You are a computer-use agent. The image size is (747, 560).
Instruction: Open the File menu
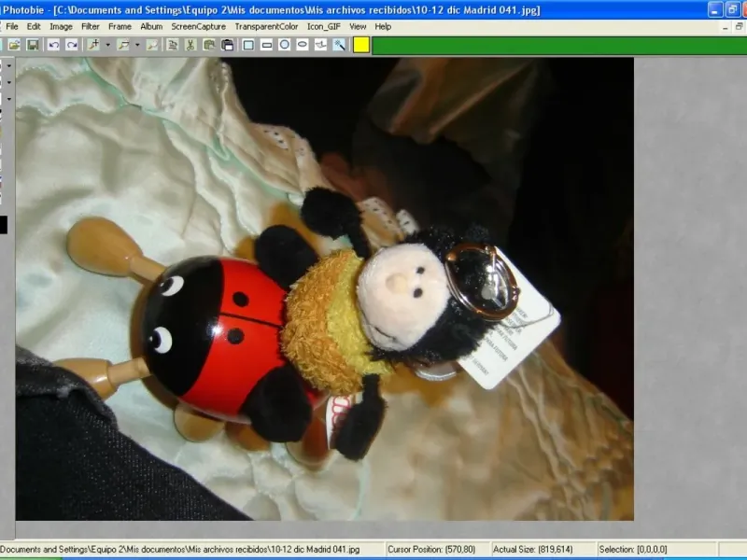coord(11,27)
